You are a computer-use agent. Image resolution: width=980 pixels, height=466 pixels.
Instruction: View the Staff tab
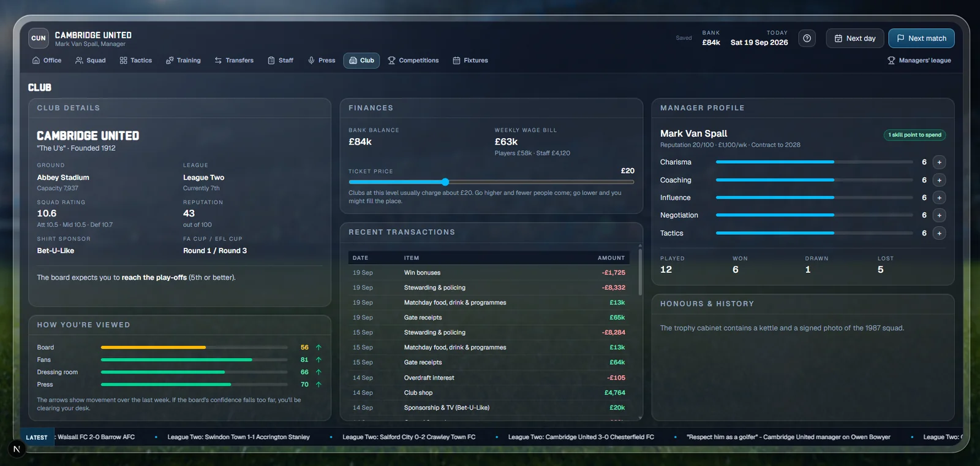(x=281, y=61)
